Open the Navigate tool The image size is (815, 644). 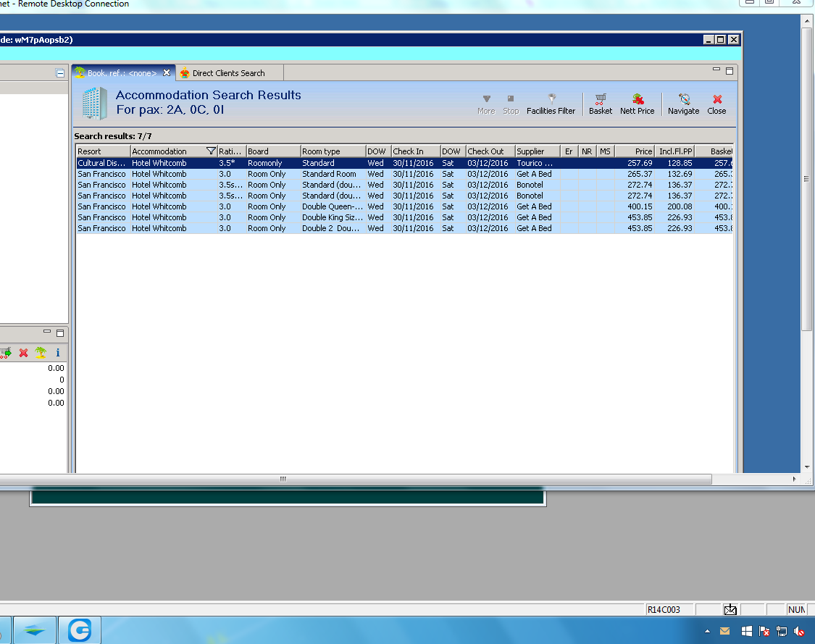(683, 104)
